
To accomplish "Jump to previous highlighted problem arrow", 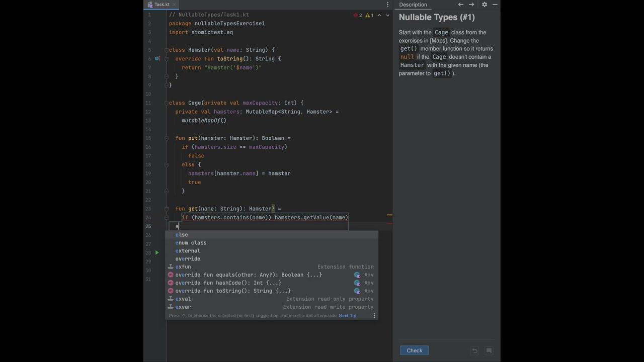I will pyautogui.click(x=380, y=15).
